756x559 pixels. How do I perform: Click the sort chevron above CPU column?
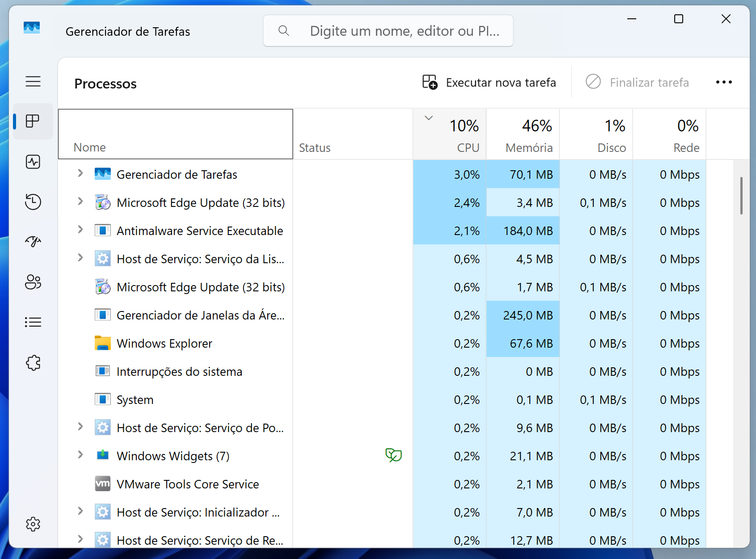[428, 118]
